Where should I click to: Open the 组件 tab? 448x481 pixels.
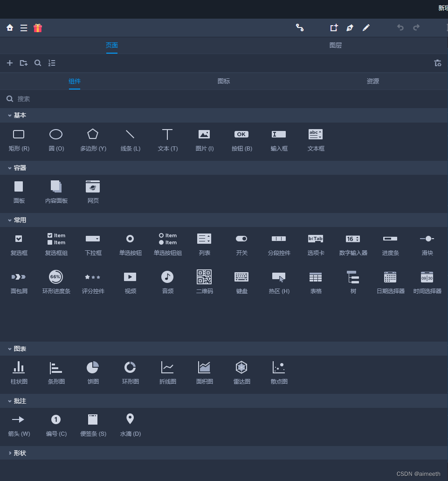(x=75, y=81)
